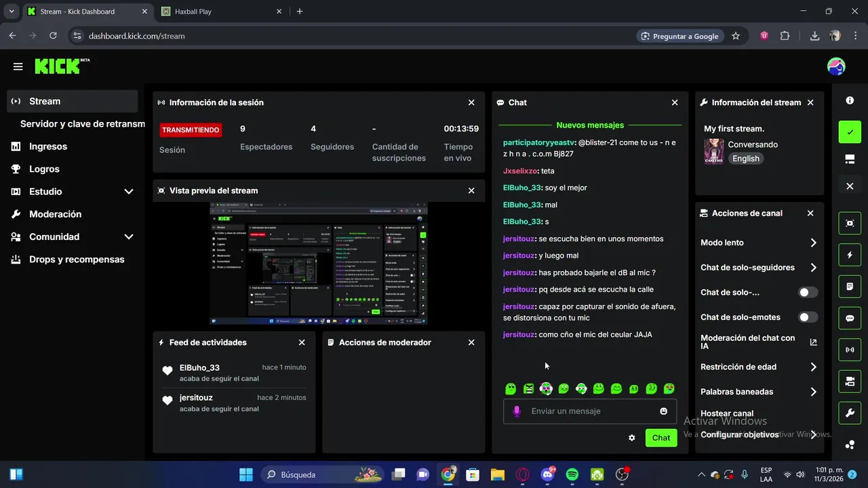
Task: Open the Windows Start menu
Action: [246, 474]
